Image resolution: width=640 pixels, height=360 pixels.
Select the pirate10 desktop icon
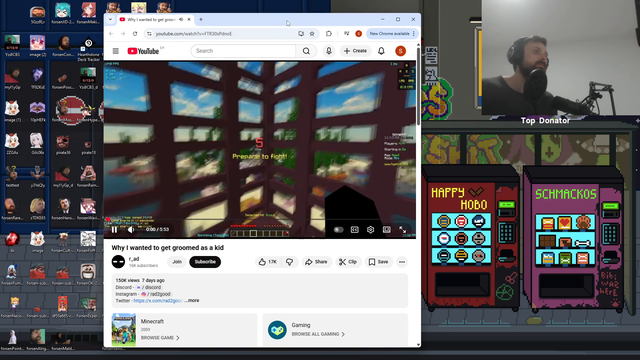coord(88,147)
